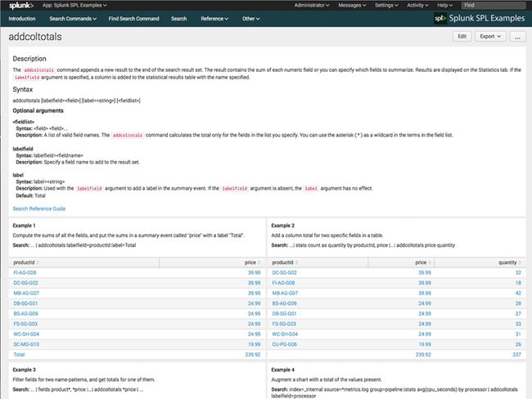This screenshot has height=399, width=532.
Task: Sort Example 2 table by price
Action: (x=423, y=262)
